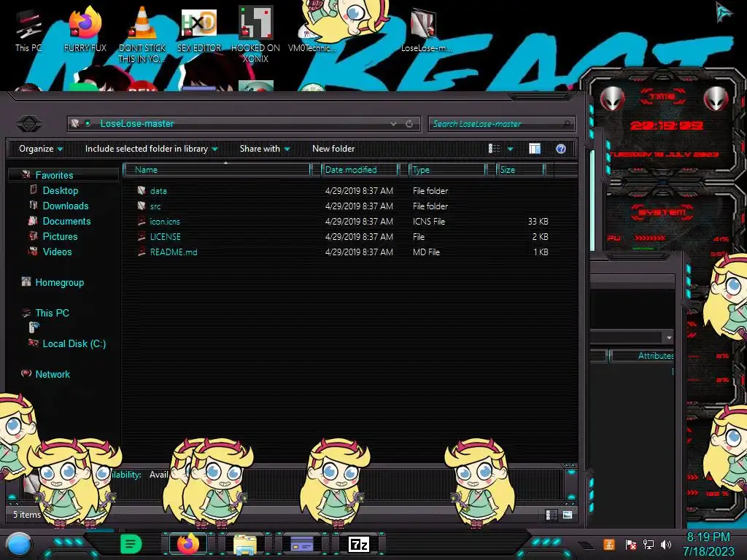Viewport: 747px width, 560px height.
Task: Open the purple window app on taskbar
Action: (x=301, y=544)
